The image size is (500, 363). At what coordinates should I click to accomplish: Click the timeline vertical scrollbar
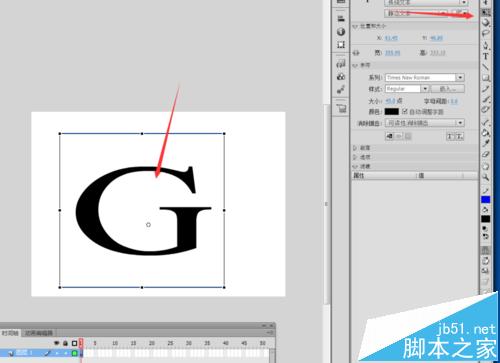pos(272,355)
